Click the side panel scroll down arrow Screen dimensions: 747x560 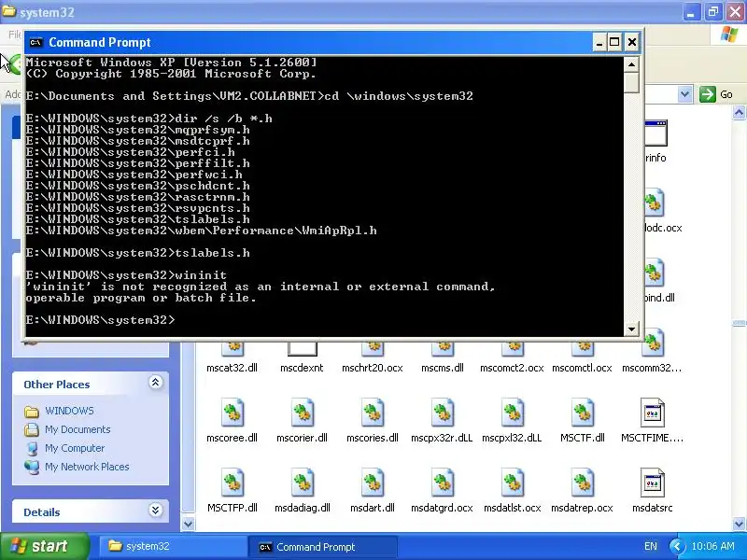click(x=189, y=525)
